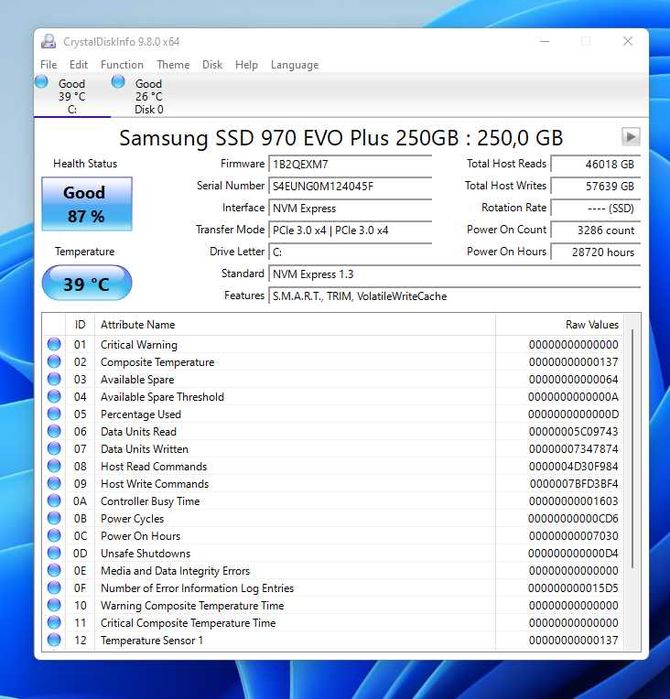Select the Critical Warning attribute name
The height and width of the screenshot is (699, 670).
click(139, 345)
